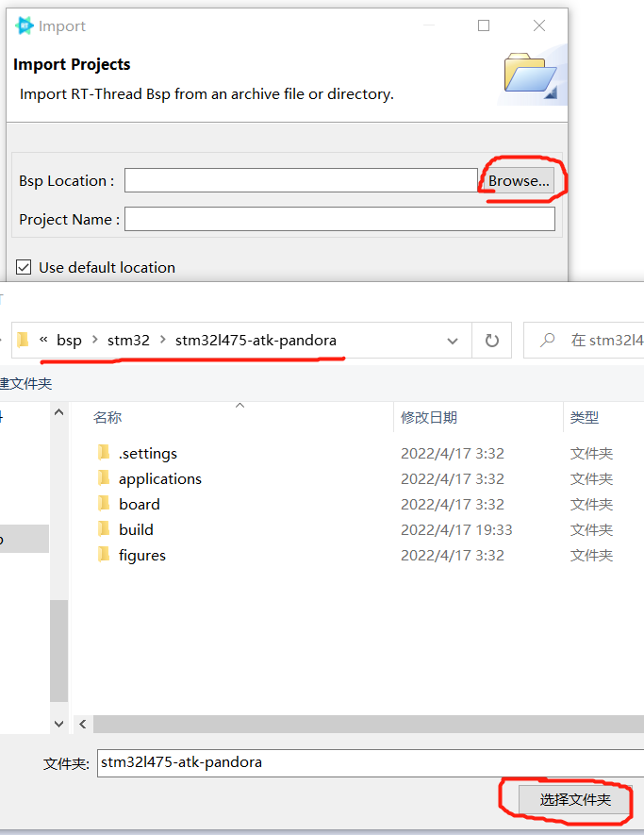Select the .settings folder name

click(147, 453)
